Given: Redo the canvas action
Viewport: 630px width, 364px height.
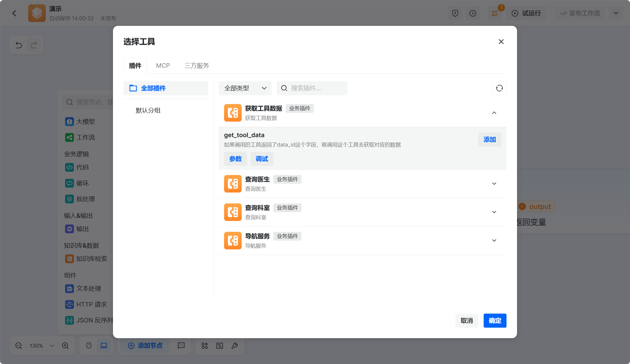Looking at the screenshot, I should click(34, 45).
